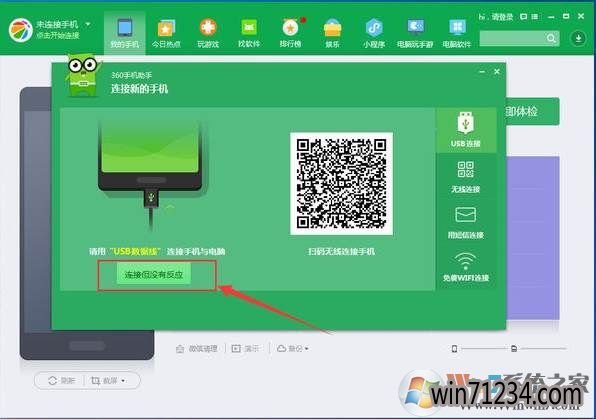Open the 排行榜 rankings tab
Screen dimensions: 596x419
coord(291,33)
